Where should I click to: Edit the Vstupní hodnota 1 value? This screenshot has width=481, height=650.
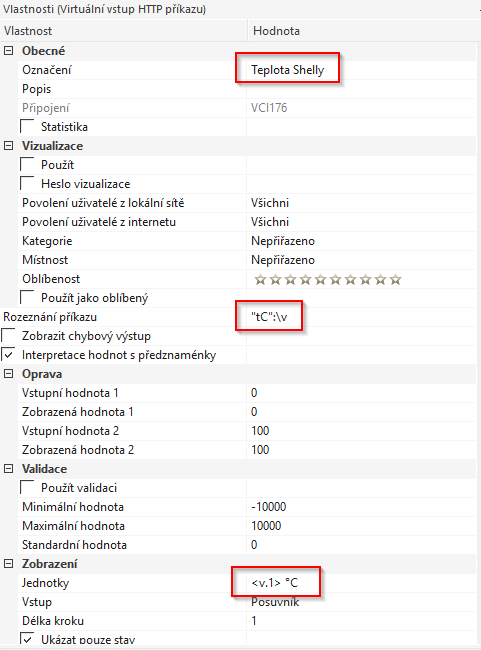[x=362, y=393]
